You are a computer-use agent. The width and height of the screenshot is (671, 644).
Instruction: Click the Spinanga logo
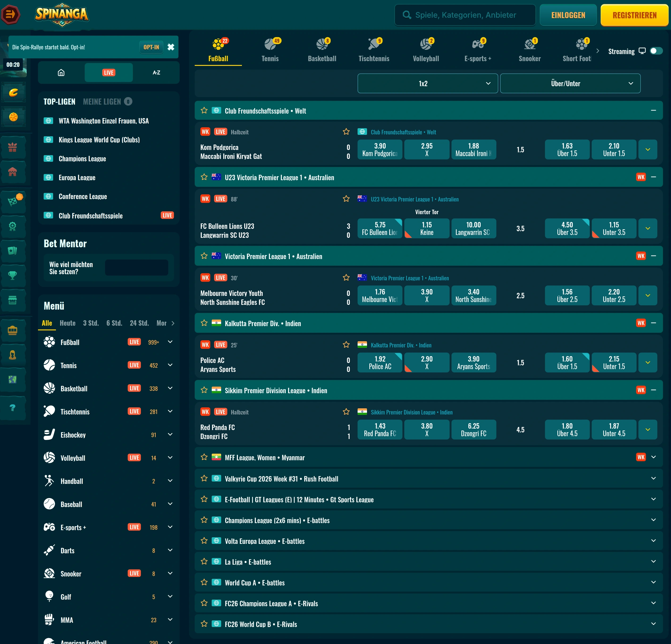coord(62,14)
